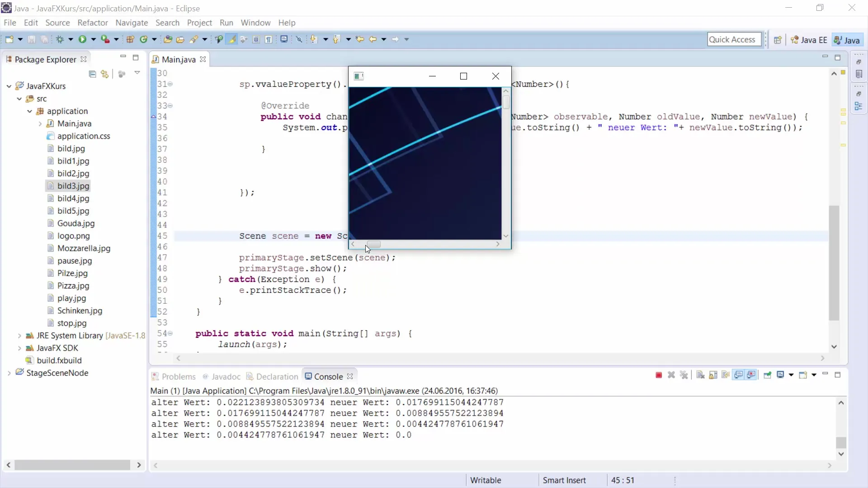Collapse the method fold marker on line 54
This screenshot has height=488, width=868.
170,333
